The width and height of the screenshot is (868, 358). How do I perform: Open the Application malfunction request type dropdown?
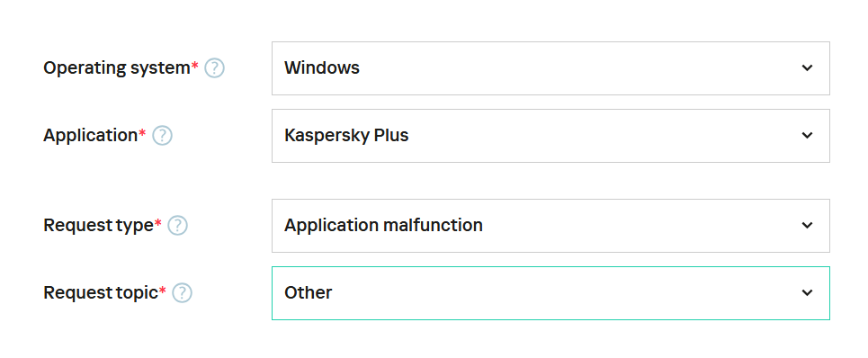[x=550, y=226]
